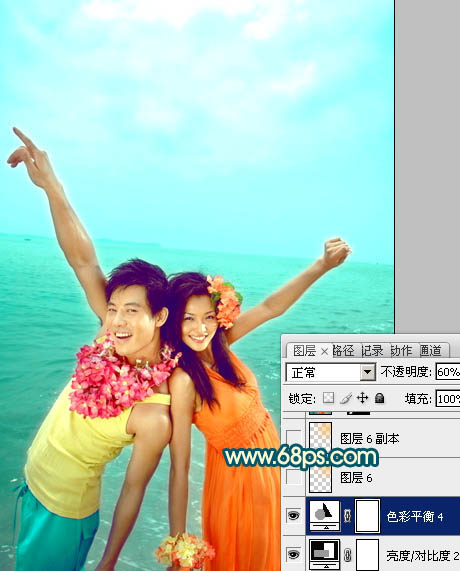Show the 图层 6 副本 layer using its visibility box
The width and height of the screenshot is (460, 571).
[294, 438]
